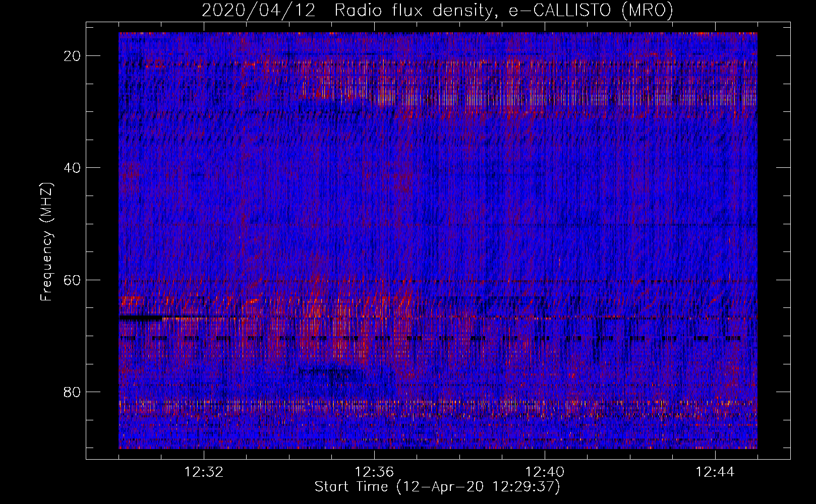The width and height of the screenshot is (816, 504).
Task: Click the 20 MHz frequency tick label
Action: (x=72, y=56)
